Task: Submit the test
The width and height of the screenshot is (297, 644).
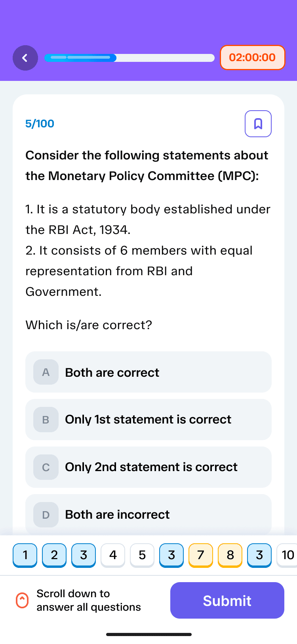Action: tap(227, 600)
